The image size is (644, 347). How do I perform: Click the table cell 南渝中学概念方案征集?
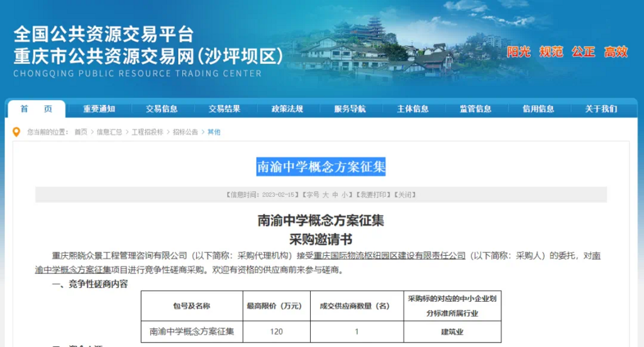(x=192, y=331)
